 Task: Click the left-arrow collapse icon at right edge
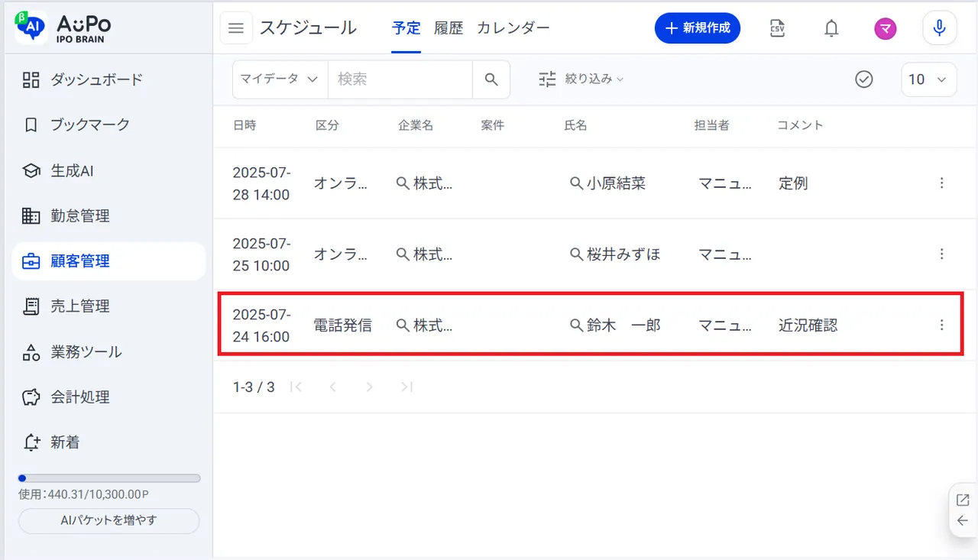963,521
